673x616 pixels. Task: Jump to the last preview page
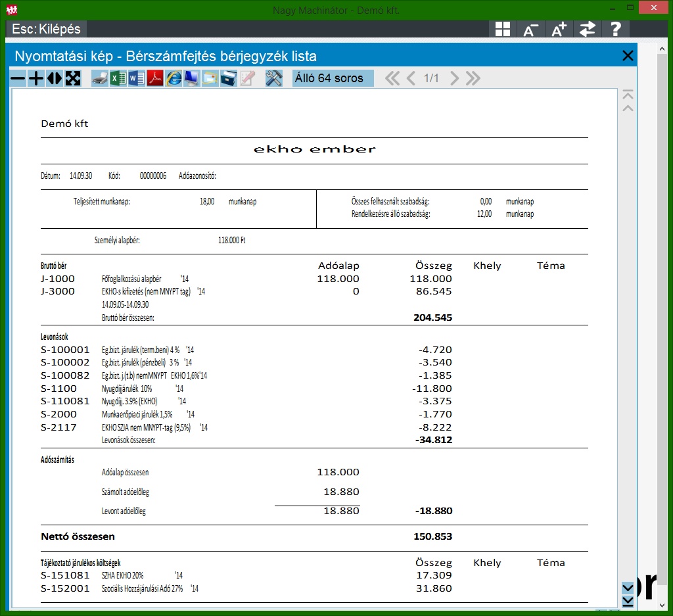[473, 78]
